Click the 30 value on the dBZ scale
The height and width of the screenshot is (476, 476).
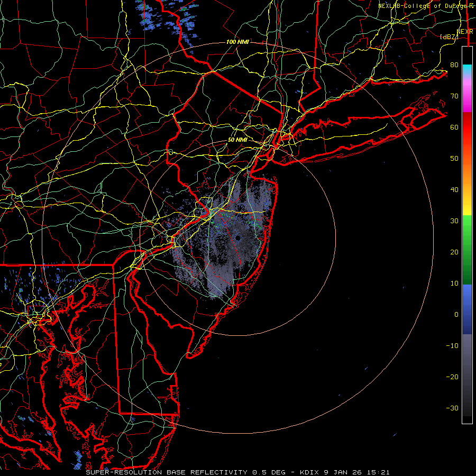click(x=454, y=221)
